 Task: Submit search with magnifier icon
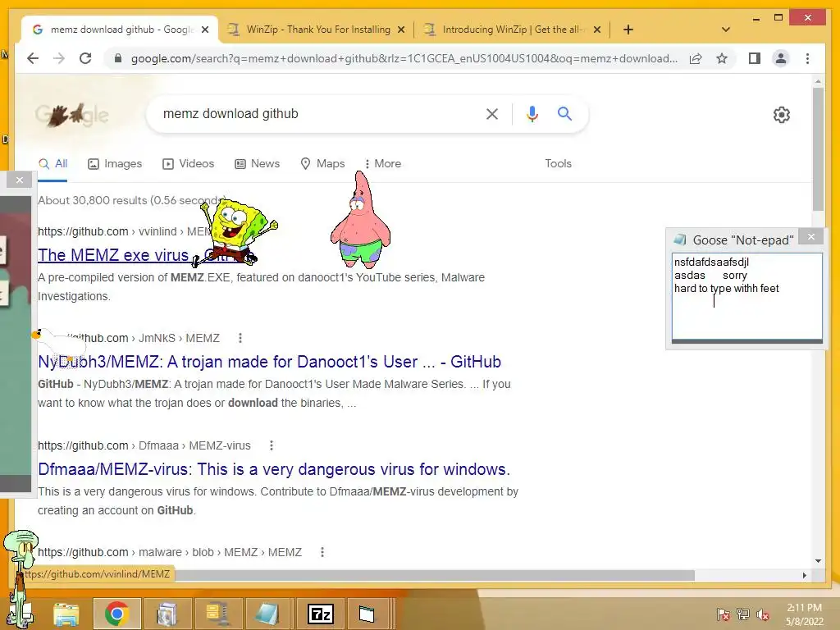[x=564, y=113]
